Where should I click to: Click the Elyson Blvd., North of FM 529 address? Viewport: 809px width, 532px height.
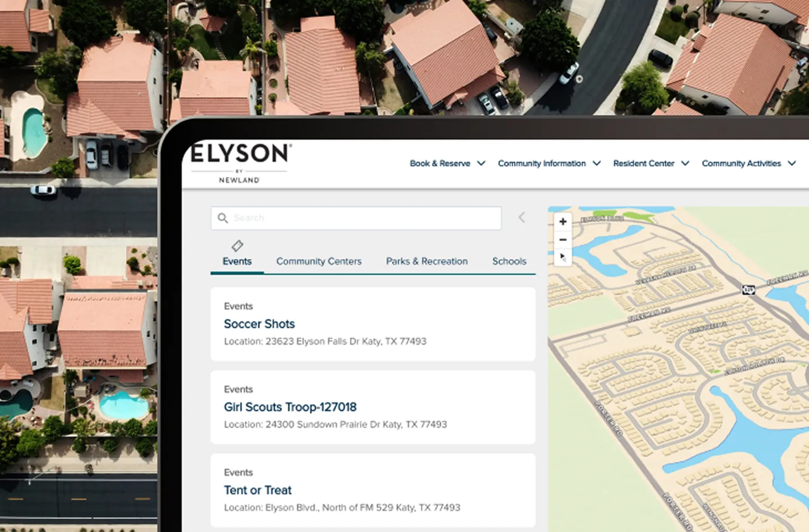pos(363,508)
